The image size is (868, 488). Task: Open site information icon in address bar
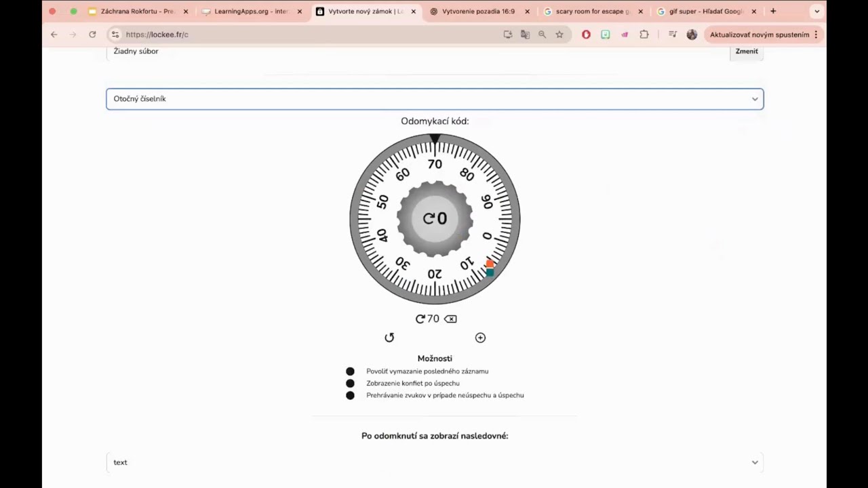tap(115, 35)
